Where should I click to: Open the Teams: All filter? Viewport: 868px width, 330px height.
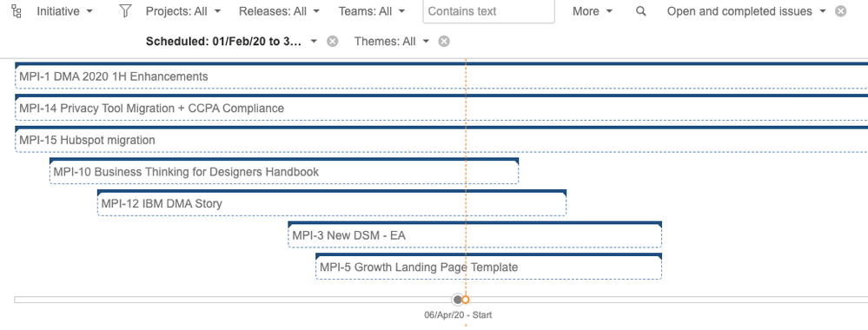click(372, 11)
